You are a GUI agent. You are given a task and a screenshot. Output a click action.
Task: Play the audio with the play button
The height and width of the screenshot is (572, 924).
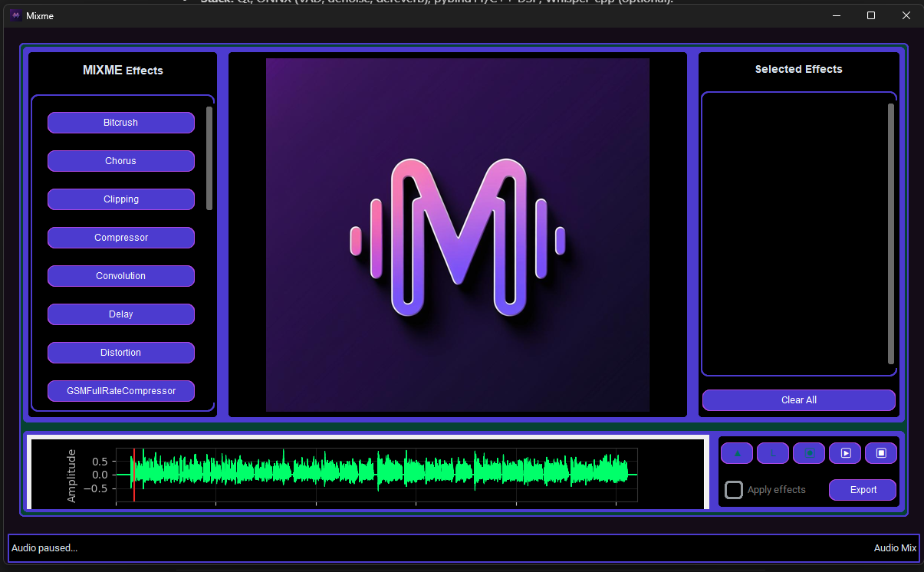(x=845, y=453)
